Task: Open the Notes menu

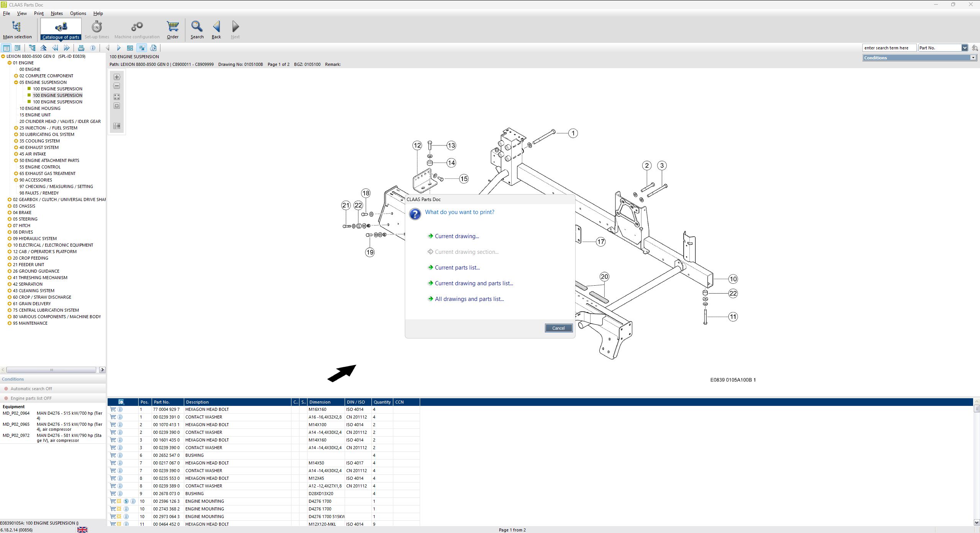Action: (x=57, y=13)
